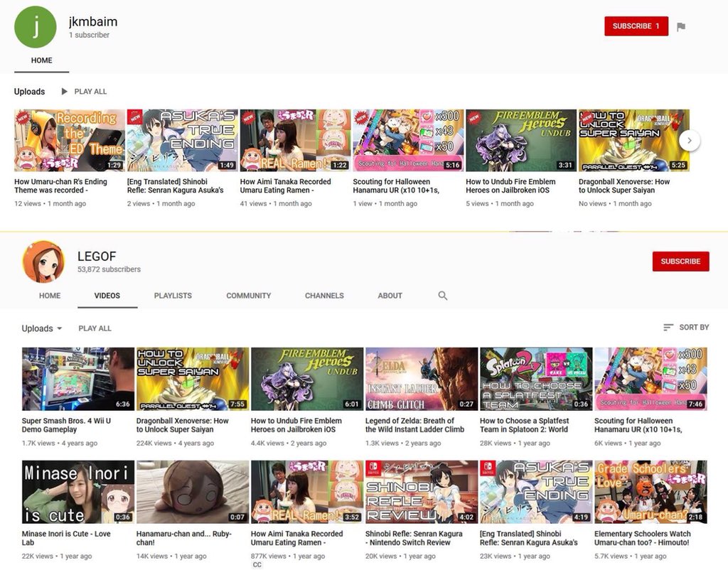728x570 pixels.
Task: Click the LEGOF channel name
Action: click(x=97, y=257)
